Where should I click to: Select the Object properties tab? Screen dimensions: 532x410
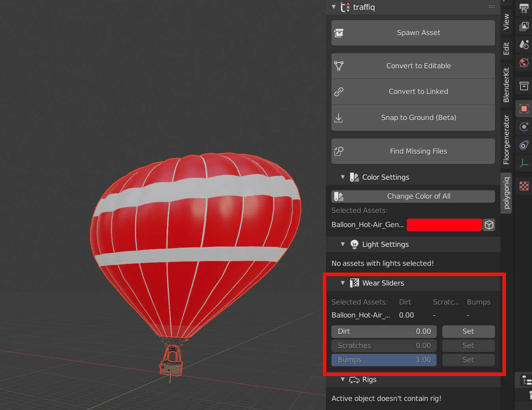click(x=524, y=108)
